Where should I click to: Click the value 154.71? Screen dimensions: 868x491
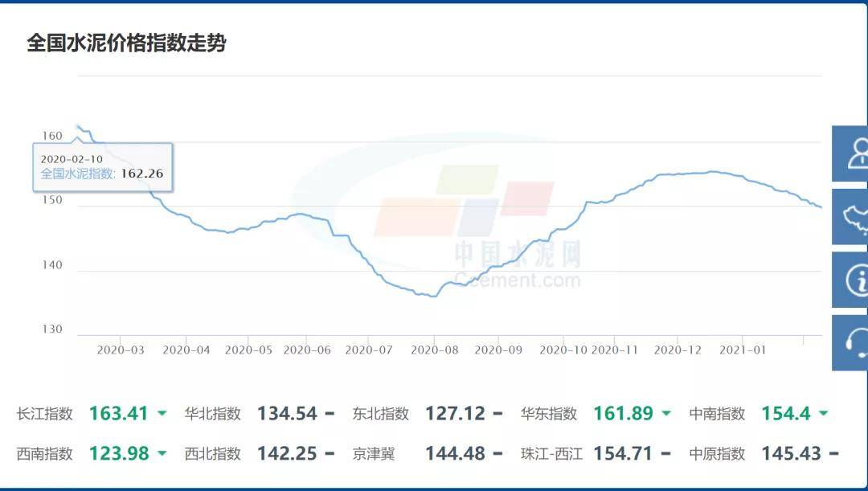(623, 454)
